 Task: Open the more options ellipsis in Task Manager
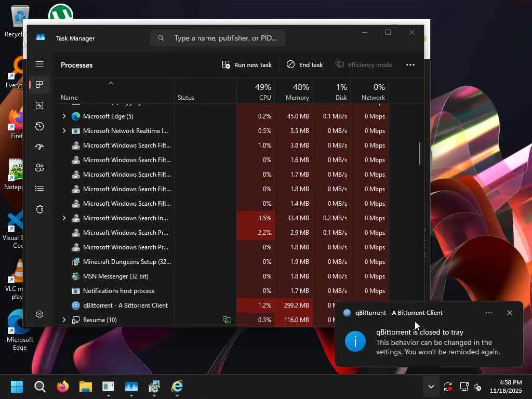[x=410, y=65]
